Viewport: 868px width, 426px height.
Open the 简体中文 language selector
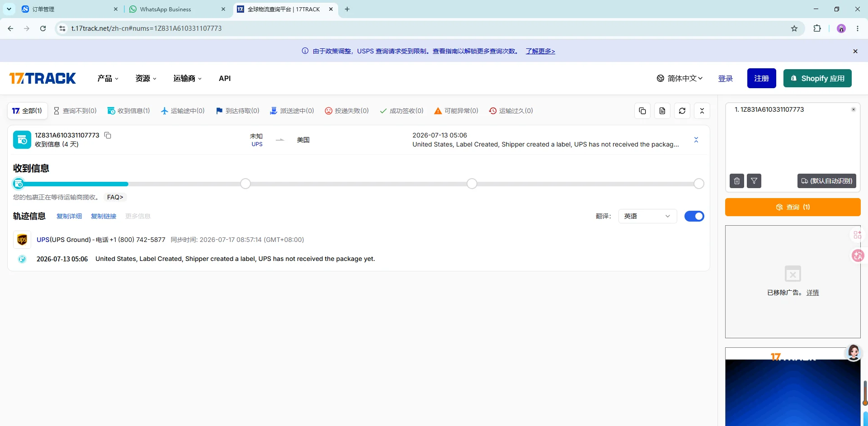680,78
